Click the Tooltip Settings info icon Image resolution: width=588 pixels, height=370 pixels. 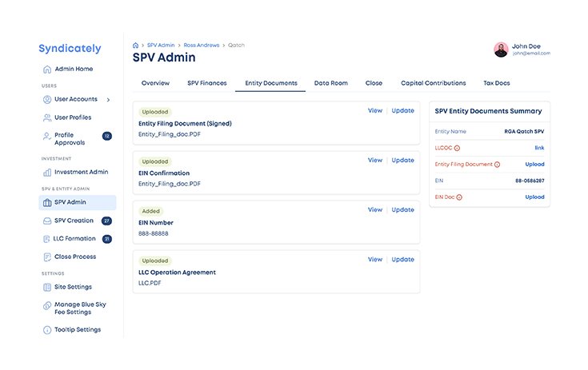[47, 329]
